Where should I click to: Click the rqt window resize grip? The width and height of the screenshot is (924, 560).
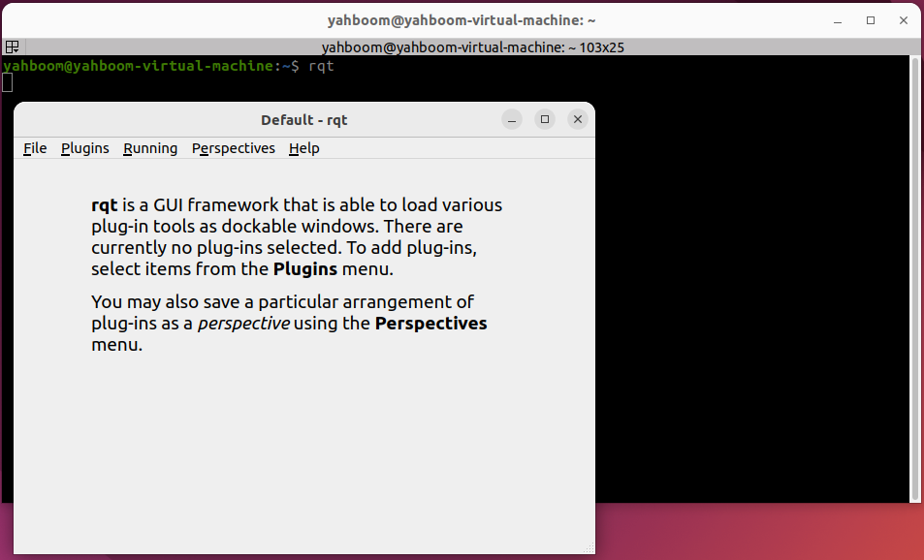589,548
